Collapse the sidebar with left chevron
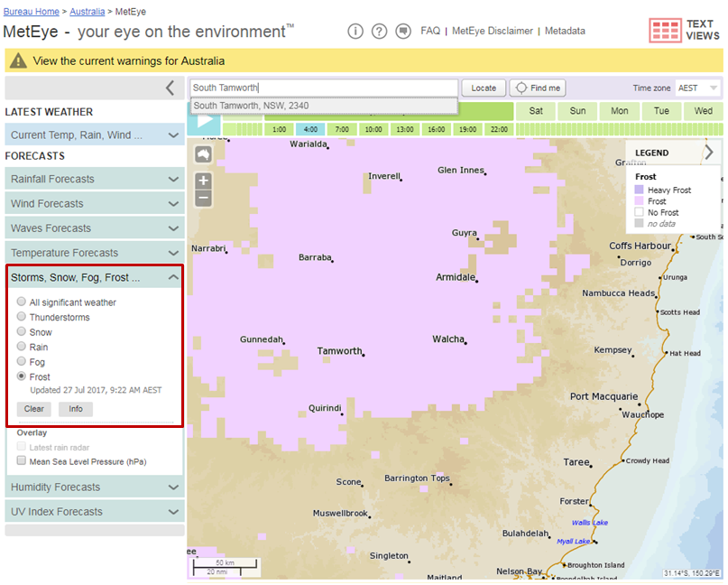Image resolution: width=728 pixels, height=585 pixels. [170, 88]
